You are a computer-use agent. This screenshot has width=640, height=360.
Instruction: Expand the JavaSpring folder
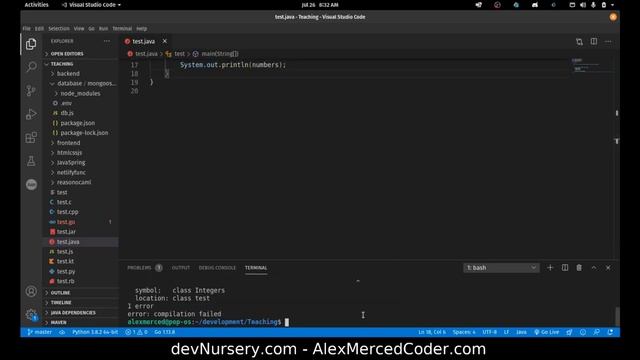[81, 162]
